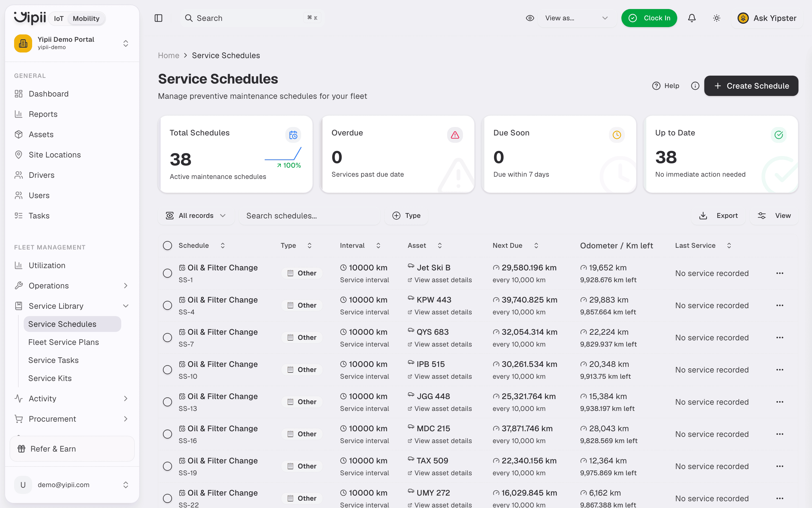
Task: Open row actions menu for SS-1
Action: click(780, 273)
